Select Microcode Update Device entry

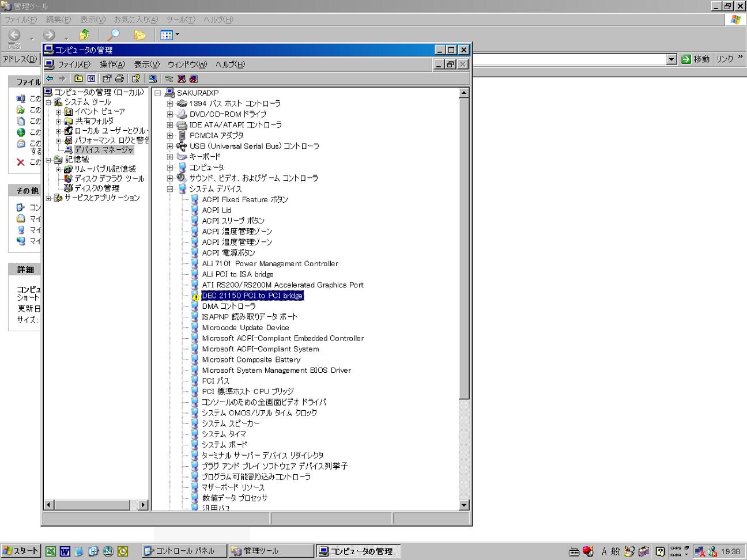point(245,328)
